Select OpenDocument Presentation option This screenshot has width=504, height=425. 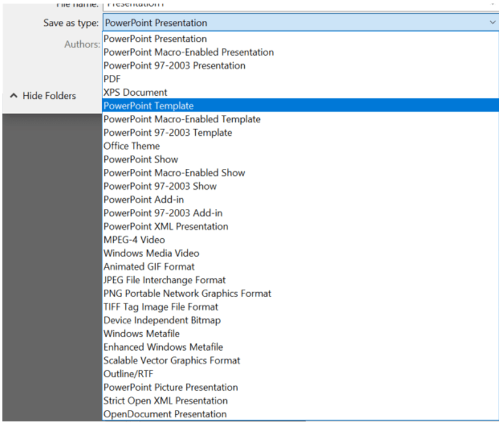(165, 414)
